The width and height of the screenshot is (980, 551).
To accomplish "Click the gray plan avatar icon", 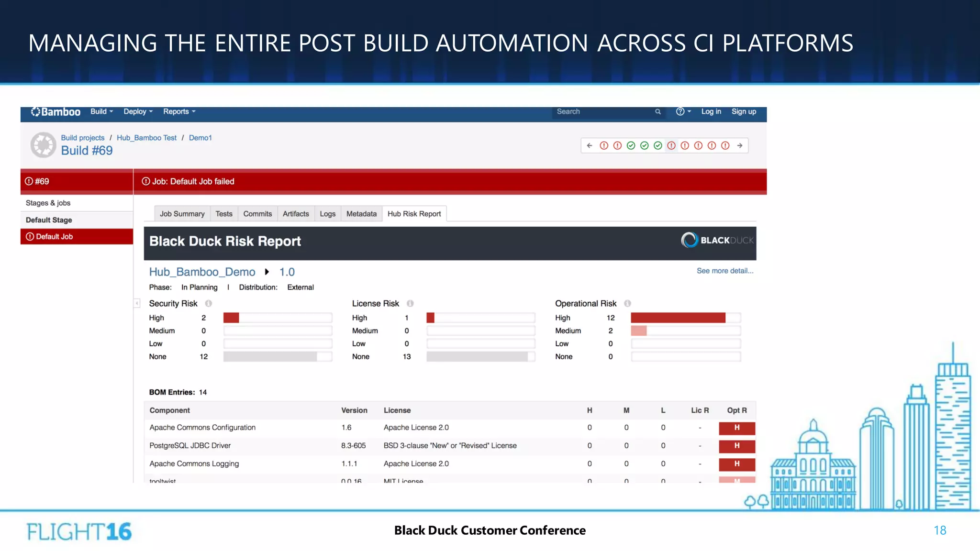I will (x=44, y=145).
